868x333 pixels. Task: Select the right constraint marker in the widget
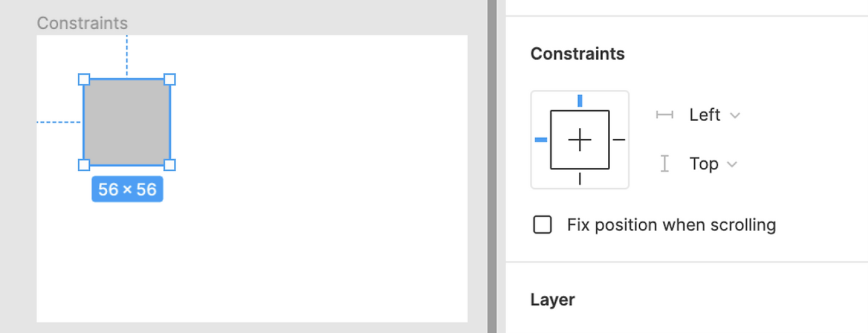pos(619,140)
